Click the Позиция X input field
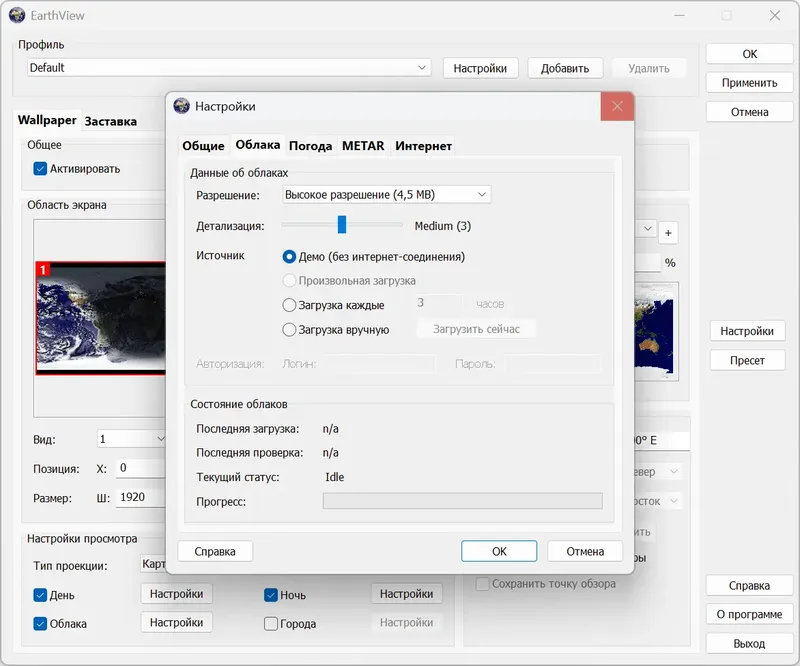This screenshot has height=666, width=800. point(141,468)
